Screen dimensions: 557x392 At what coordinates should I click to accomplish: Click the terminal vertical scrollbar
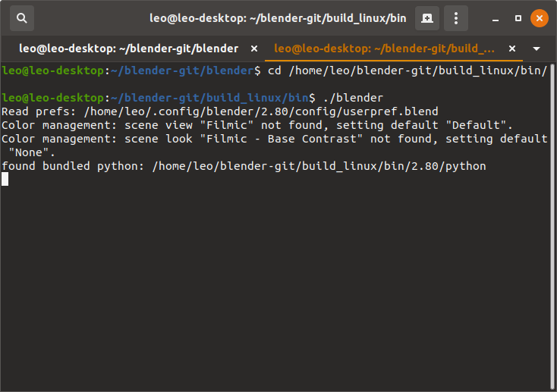point(552,226)
